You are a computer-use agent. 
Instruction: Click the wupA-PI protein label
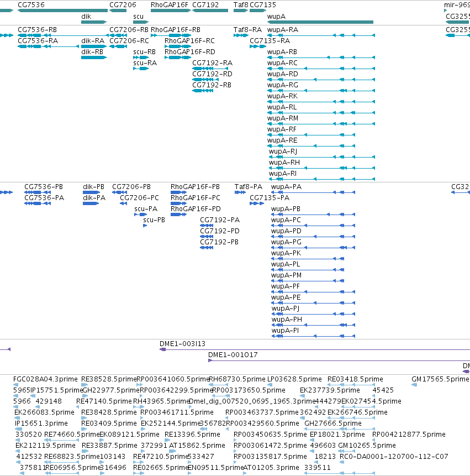[x=286, y=331]
